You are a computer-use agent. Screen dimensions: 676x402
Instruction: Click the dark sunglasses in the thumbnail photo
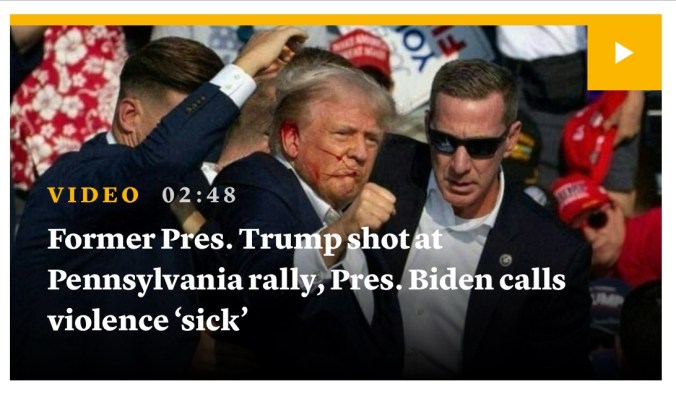[467, 144]
